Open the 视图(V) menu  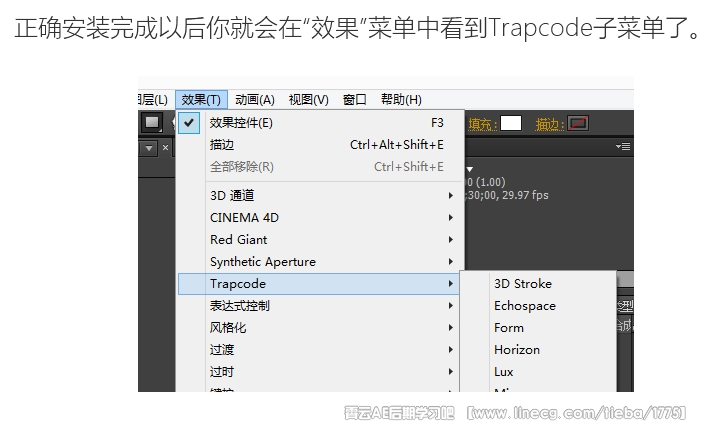click(x=309, y=100)
